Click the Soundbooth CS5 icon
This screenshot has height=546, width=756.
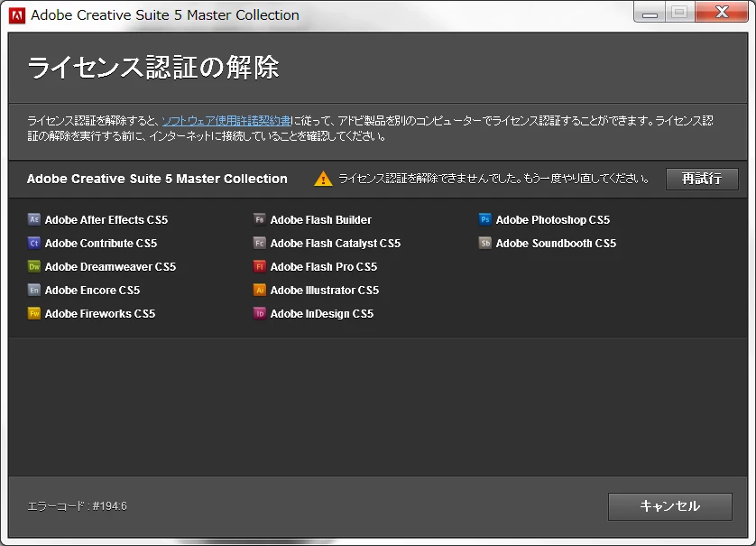click(485, 243)
